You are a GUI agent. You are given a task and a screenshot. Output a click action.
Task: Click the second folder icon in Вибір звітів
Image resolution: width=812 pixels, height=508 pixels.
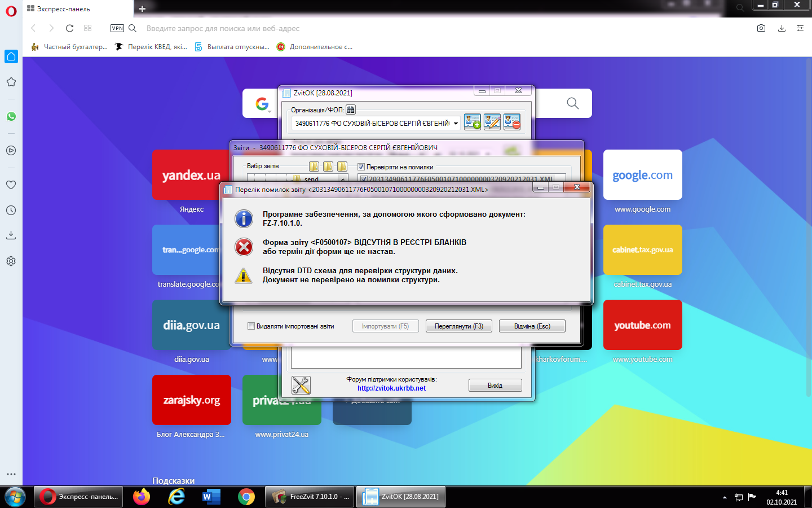(328, 167)
